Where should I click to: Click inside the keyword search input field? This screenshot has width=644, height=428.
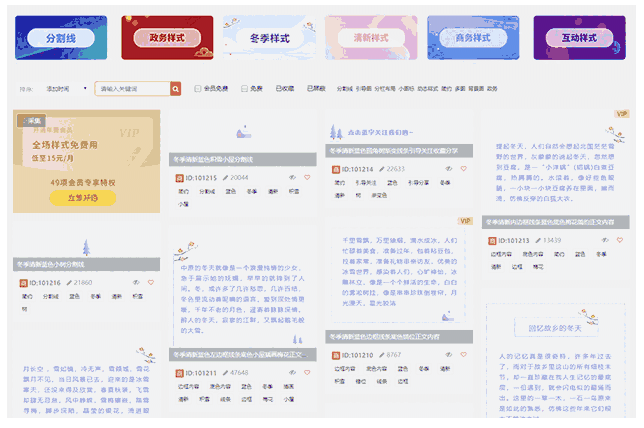click(x=132, y=89)
